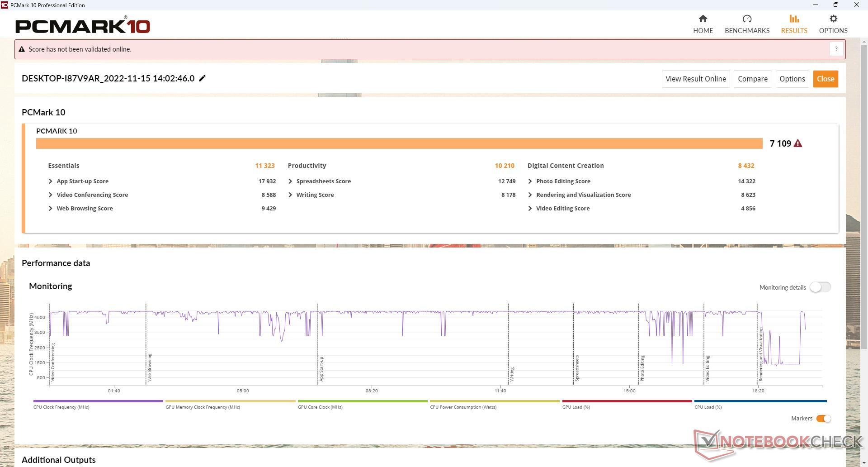Viewport: 868px width, 467px height.
Task: Click the warning icon beside 7 109 score
Action: click(x=797, y=143)
